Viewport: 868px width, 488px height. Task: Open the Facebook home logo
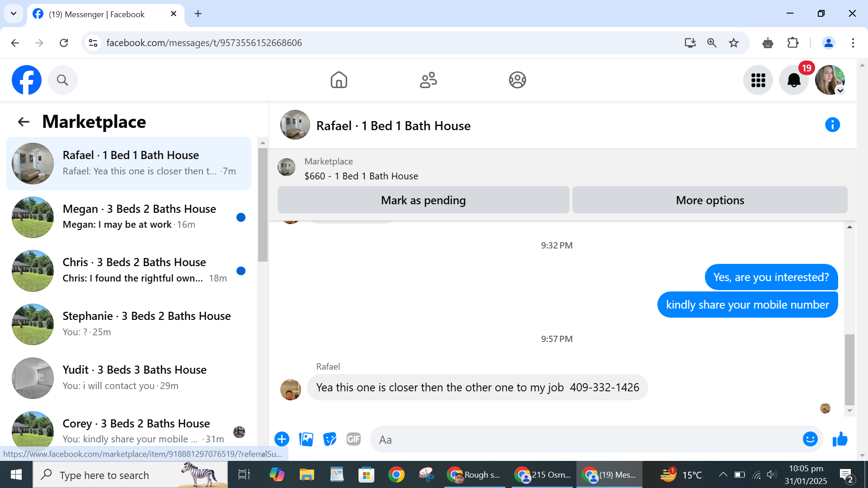[27, 80]
